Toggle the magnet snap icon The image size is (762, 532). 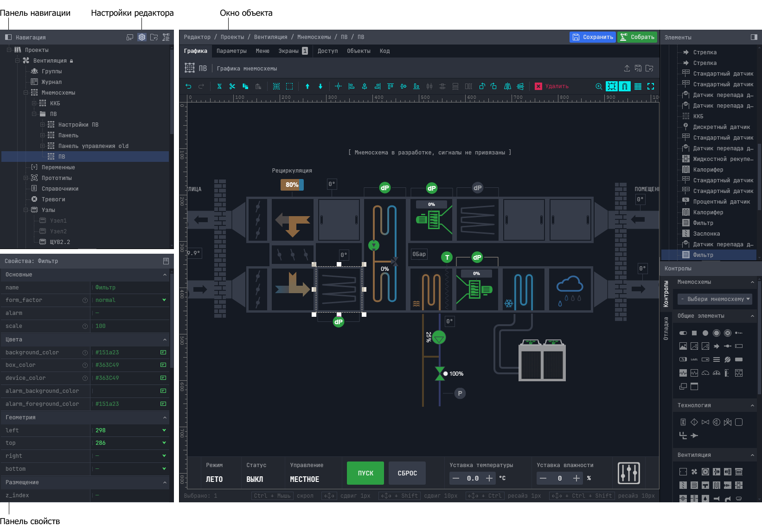click(625, 86)
